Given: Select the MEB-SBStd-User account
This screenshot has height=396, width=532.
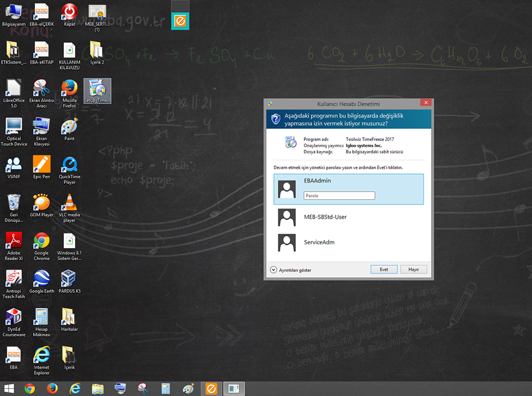Looking at the screenshot, I should click(349, 217).
